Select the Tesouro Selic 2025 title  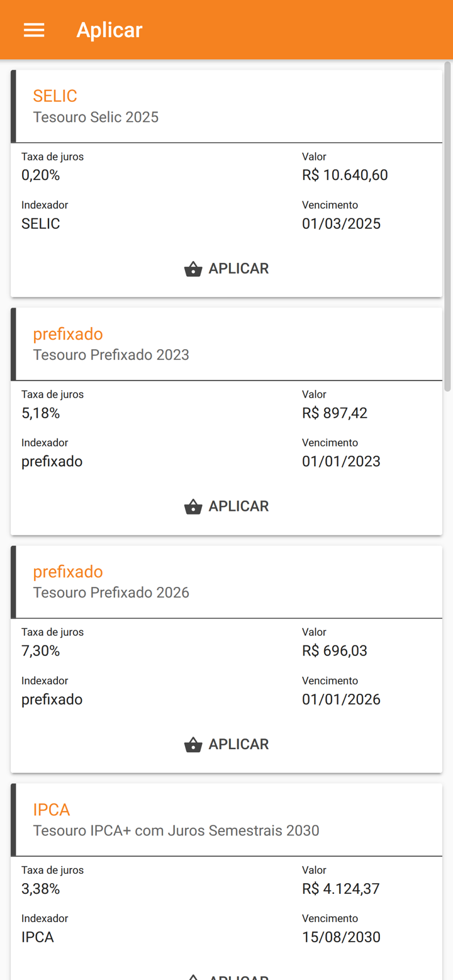click(96, 117)
